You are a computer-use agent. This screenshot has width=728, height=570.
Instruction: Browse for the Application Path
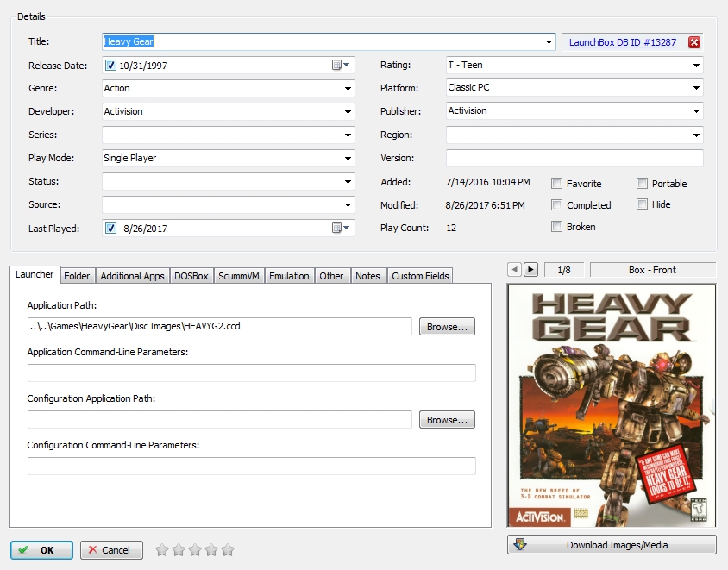pyautogui.click(x=447, y=326)
